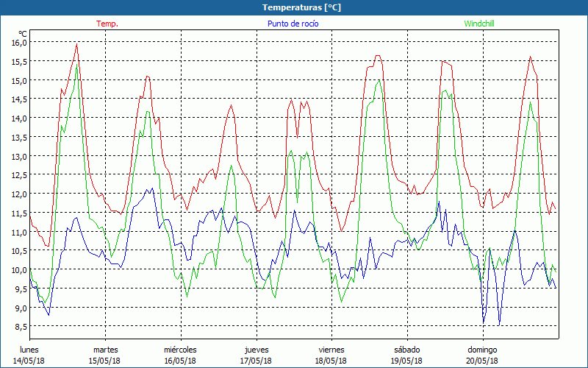The height and width of the screenshot is (368, 588).
Task: Click the 14,0 y-axis value
Action: (x=20, y=118)
